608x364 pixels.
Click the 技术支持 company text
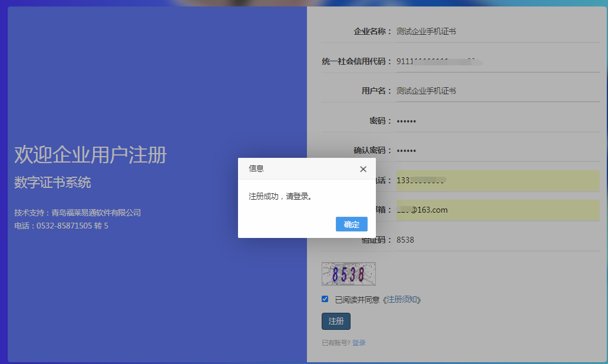pos(78,213)
